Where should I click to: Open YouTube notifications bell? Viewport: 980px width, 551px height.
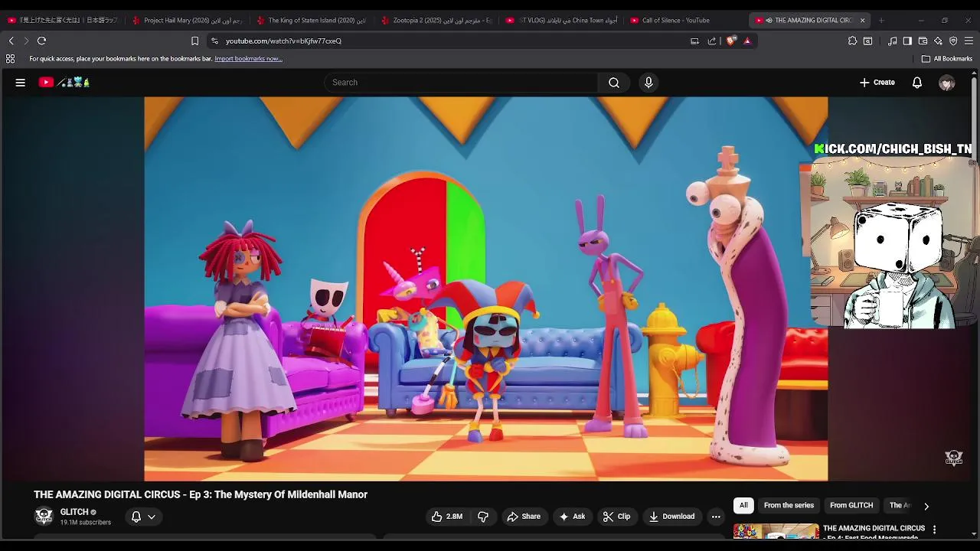[x=917, y=83]
